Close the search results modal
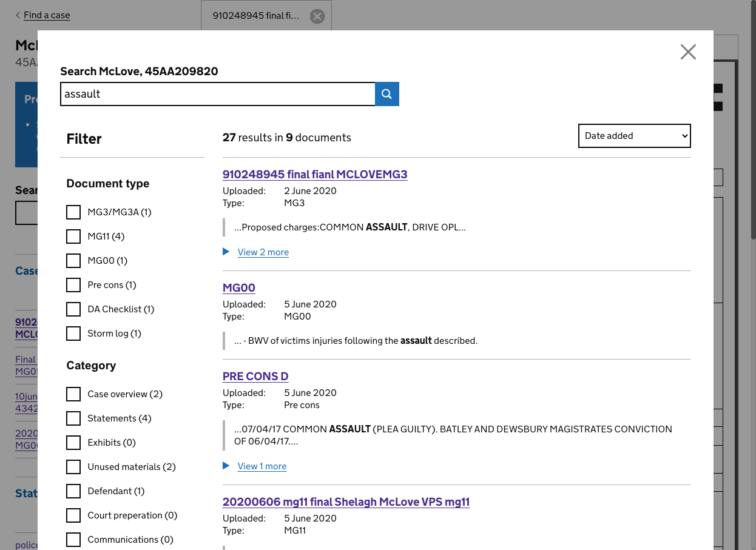 click(688, 52)
